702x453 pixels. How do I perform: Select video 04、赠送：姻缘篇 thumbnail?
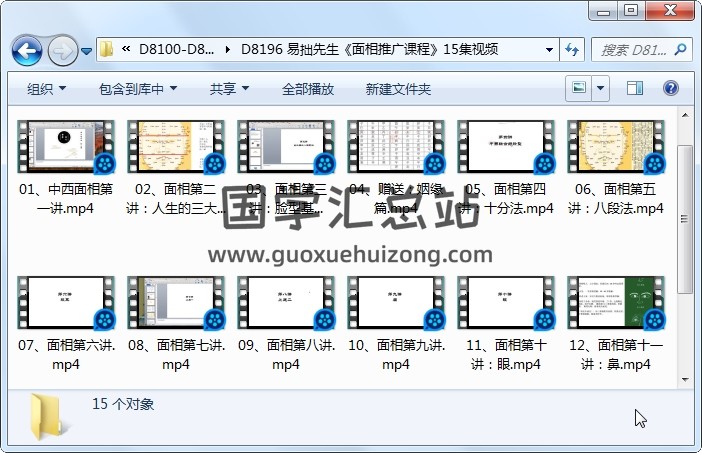point(396,147)
